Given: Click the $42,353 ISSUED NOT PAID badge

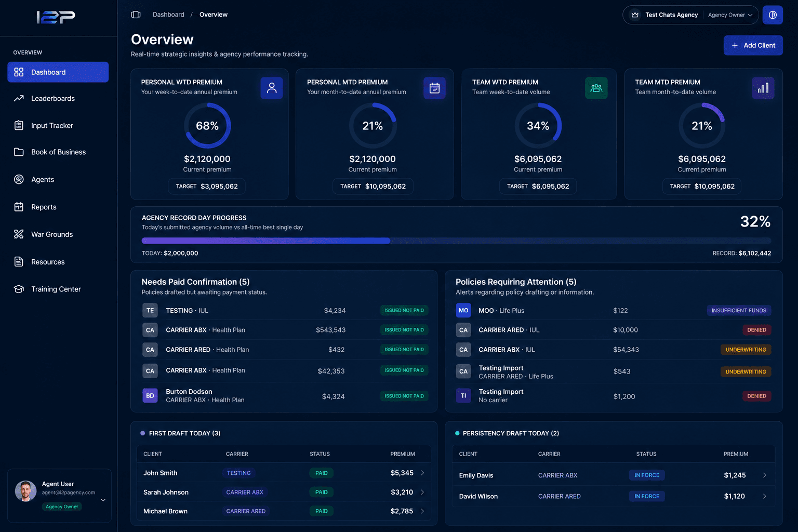Looking at the screenshot, I should [x=404, y=370].
